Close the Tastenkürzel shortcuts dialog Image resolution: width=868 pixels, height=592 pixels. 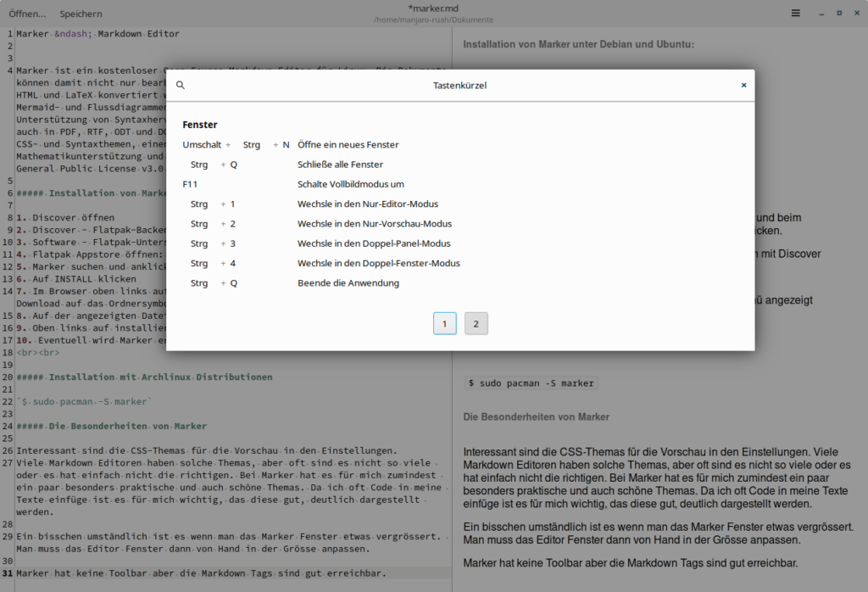[743, 86]
